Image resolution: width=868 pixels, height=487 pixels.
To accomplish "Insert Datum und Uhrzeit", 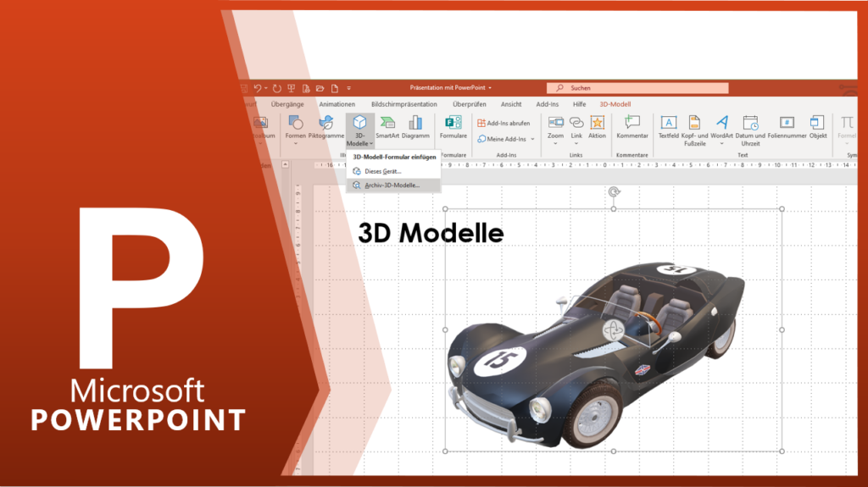I will coord(750,130).
